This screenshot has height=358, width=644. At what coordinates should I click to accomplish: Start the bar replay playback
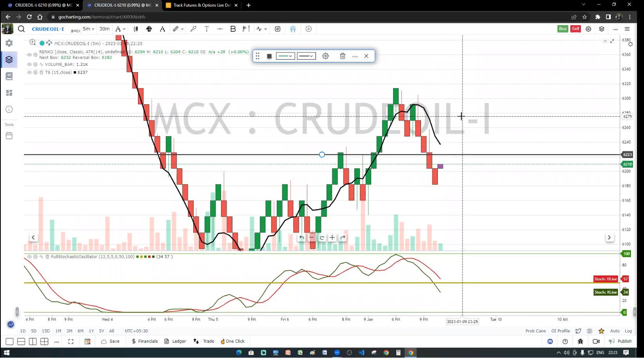click(308, 29)
